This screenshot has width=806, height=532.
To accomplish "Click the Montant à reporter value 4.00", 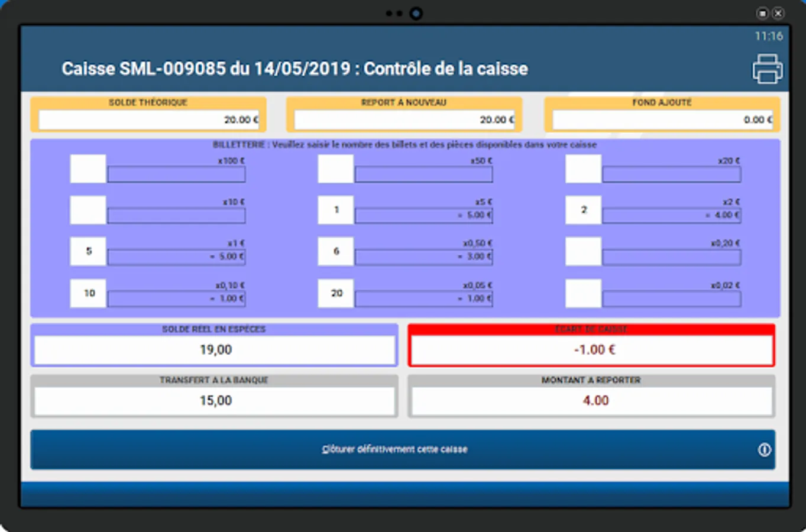I will point(592,401).
